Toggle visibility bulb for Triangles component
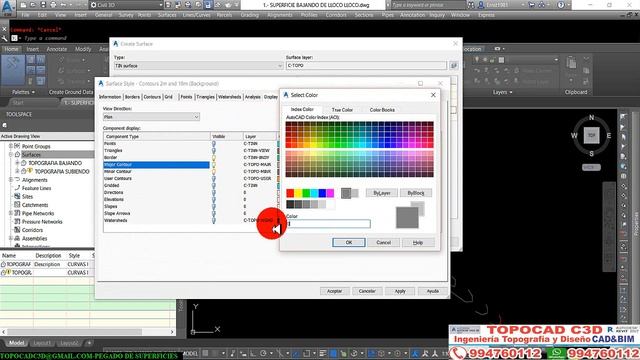The height and width of the screenshot is (360, 640). 213,151
